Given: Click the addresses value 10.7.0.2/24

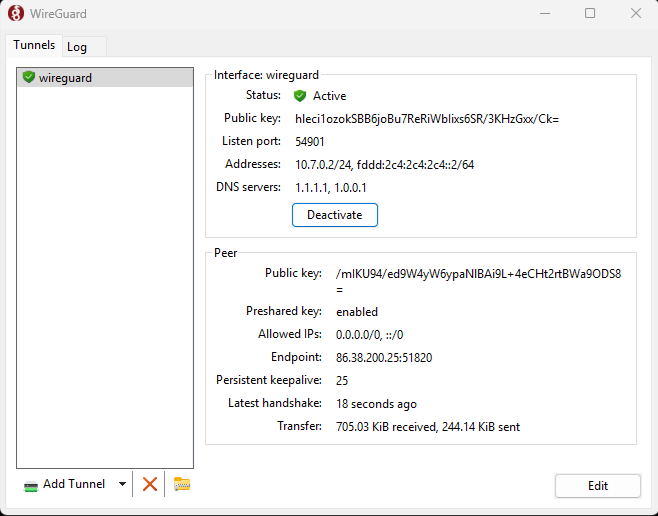Looking at the screenshot, I should coord(324,164).
